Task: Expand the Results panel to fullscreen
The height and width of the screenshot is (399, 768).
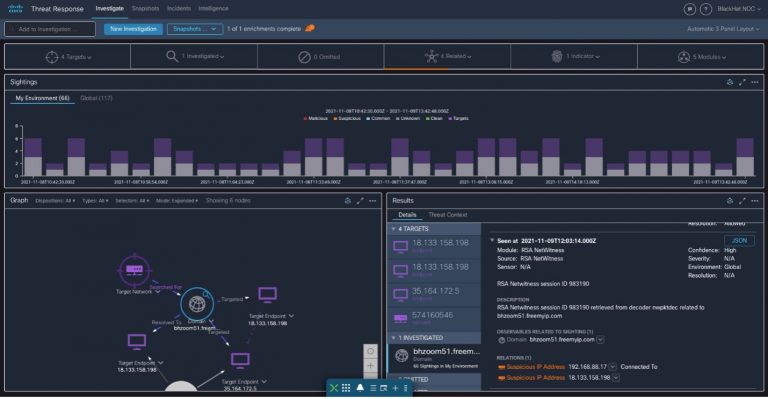Action: click(x=742, y=201)
